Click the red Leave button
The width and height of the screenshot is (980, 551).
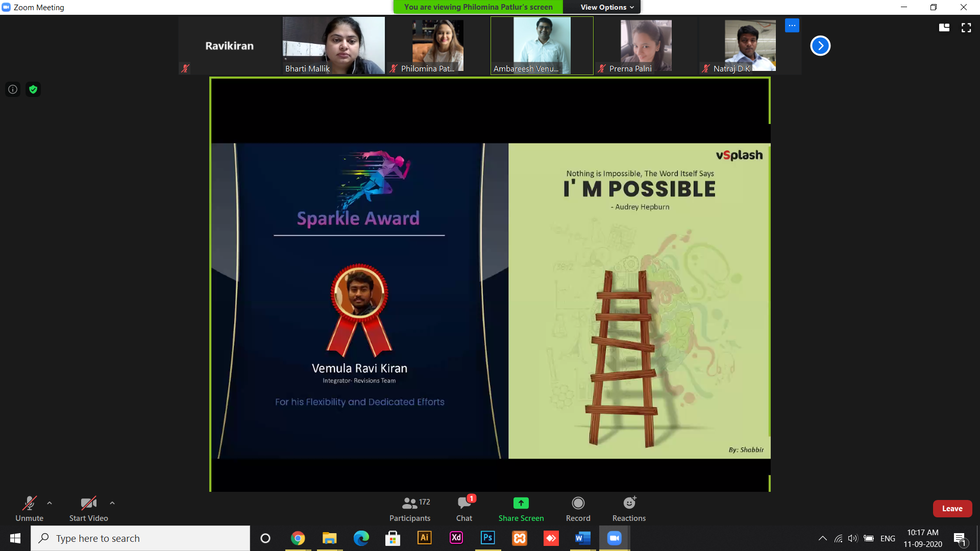click(x=952, y=509)
